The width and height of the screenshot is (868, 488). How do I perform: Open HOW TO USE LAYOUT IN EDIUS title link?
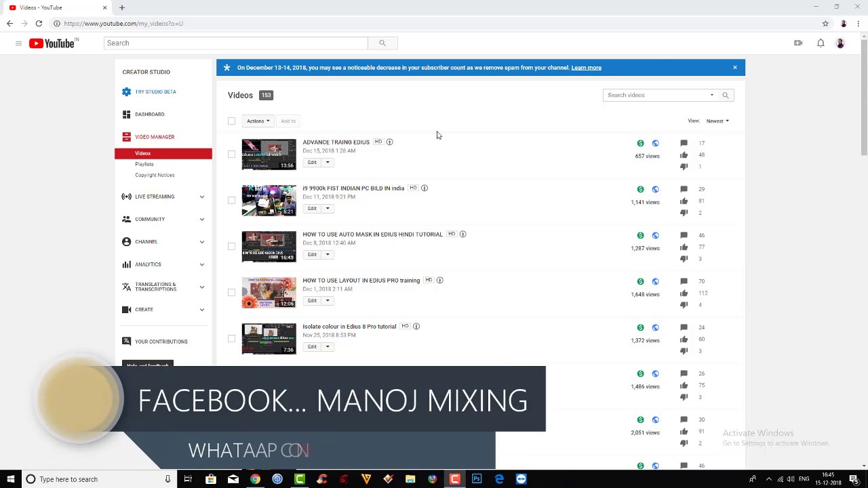[361, 281]
